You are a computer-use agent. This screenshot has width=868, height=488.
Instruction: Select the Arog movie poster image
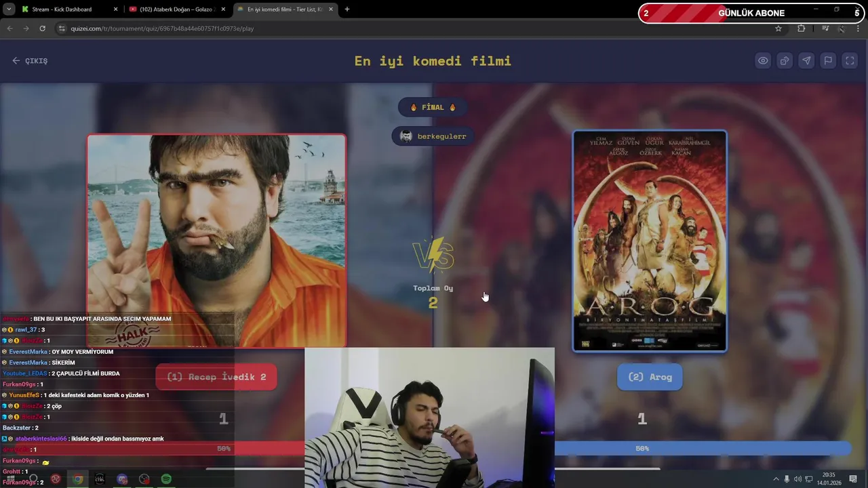(x=650, y=241)
